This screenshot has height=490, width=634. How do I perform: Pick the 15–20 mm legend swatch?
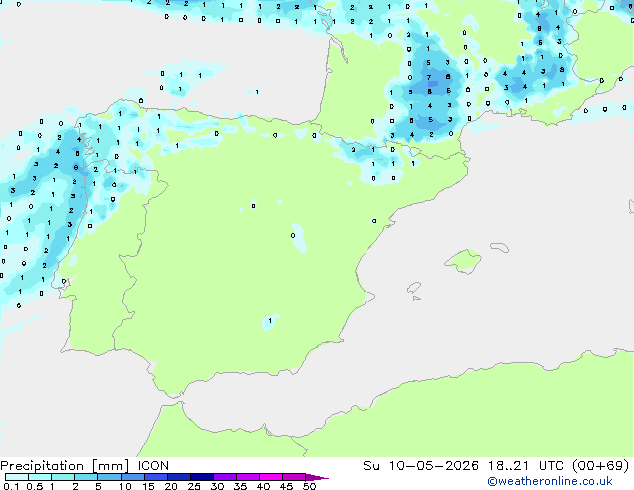tap(155, 477)
